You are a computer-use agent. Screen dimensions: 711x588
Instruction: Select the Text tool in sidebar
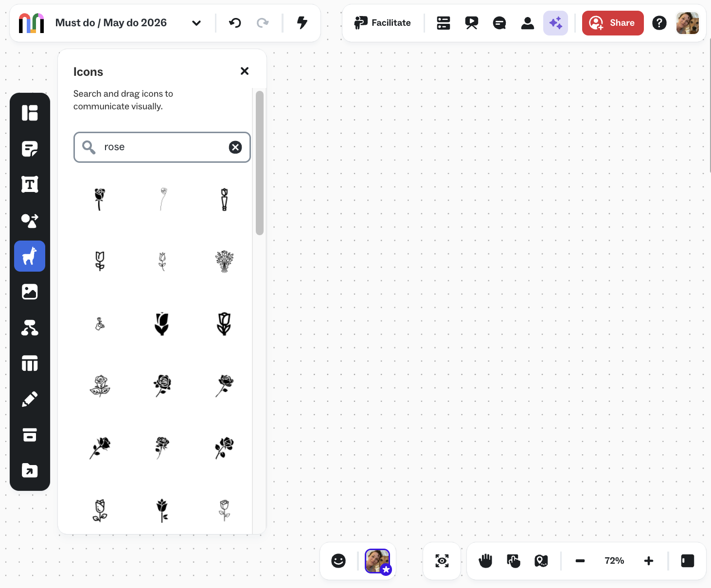tap(30, 185)
